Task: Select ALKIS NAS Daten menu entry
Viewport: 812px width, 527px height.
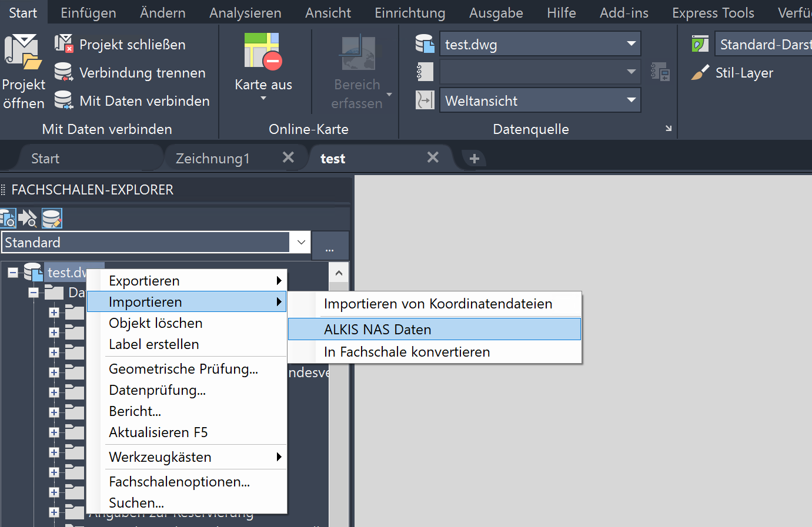Action: (377, 330)
